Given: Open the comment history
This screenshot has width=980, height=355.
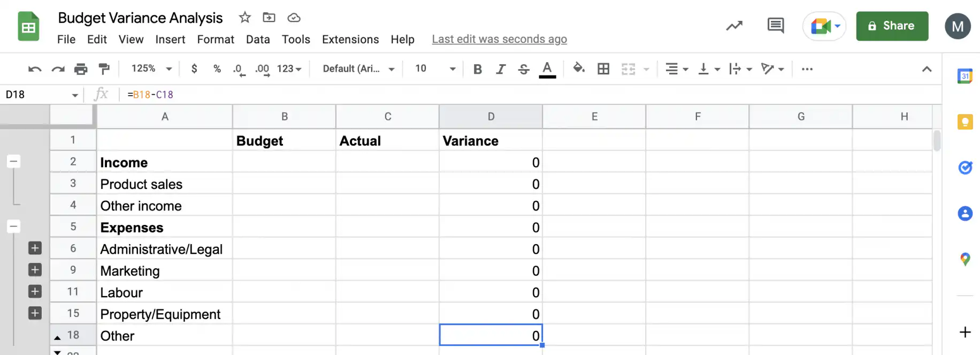Looking at the screenshot, I should point(776,26).
